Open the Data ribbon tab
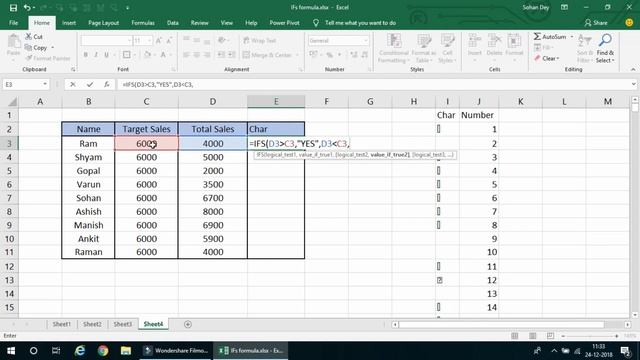 click(173, 23)
